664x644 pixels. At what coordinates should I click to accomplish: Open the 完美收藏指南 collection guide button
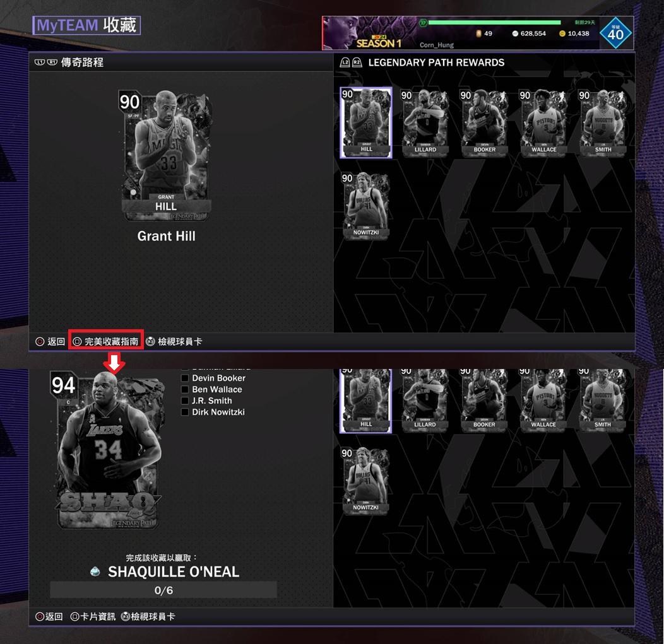coord(106,341)
